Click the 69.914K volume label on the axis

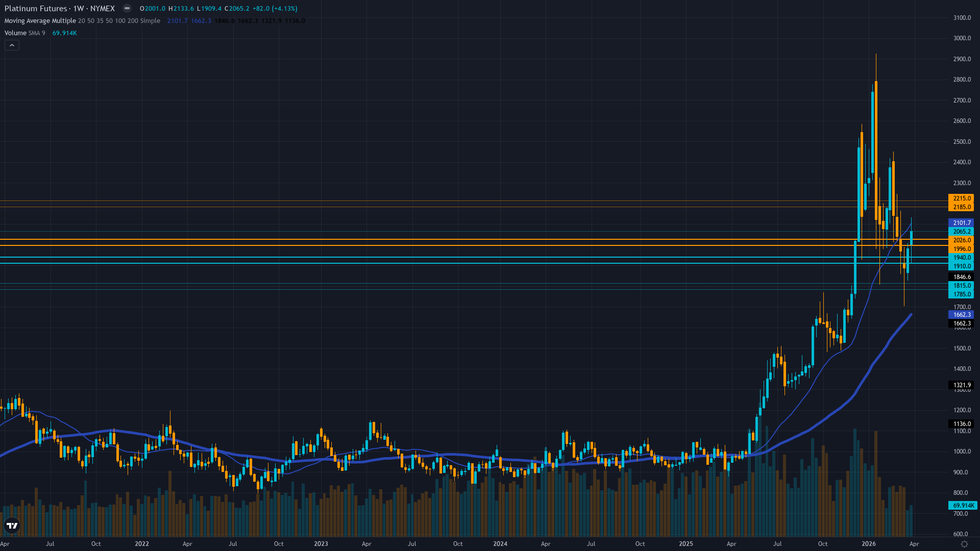click(963, 506)
